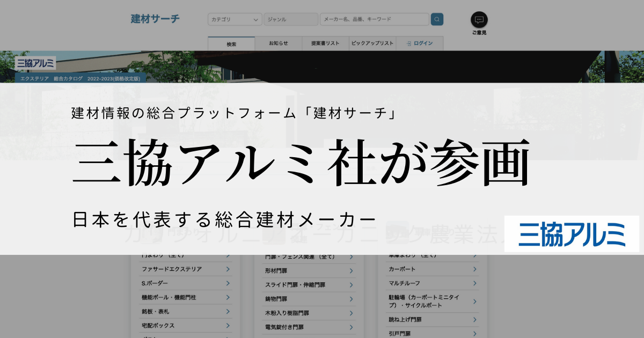Click the chevron next to 銘板・表札
Screen dimensions: 644x338
[228, 311]
